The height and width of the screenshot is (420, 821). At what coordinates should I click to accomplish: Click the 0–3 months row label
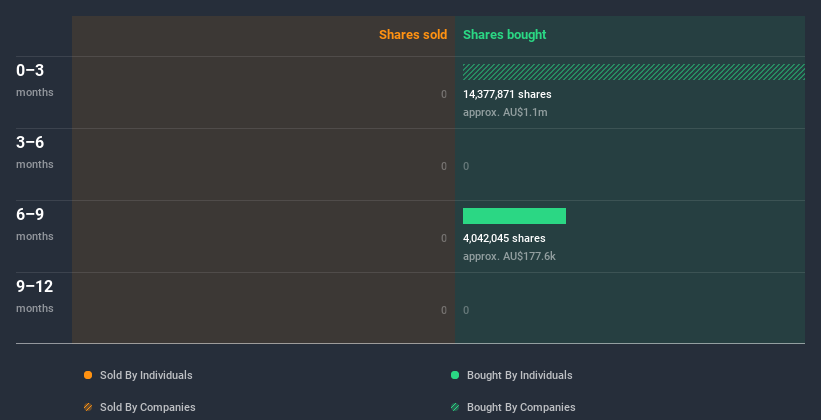pos(35,80)
